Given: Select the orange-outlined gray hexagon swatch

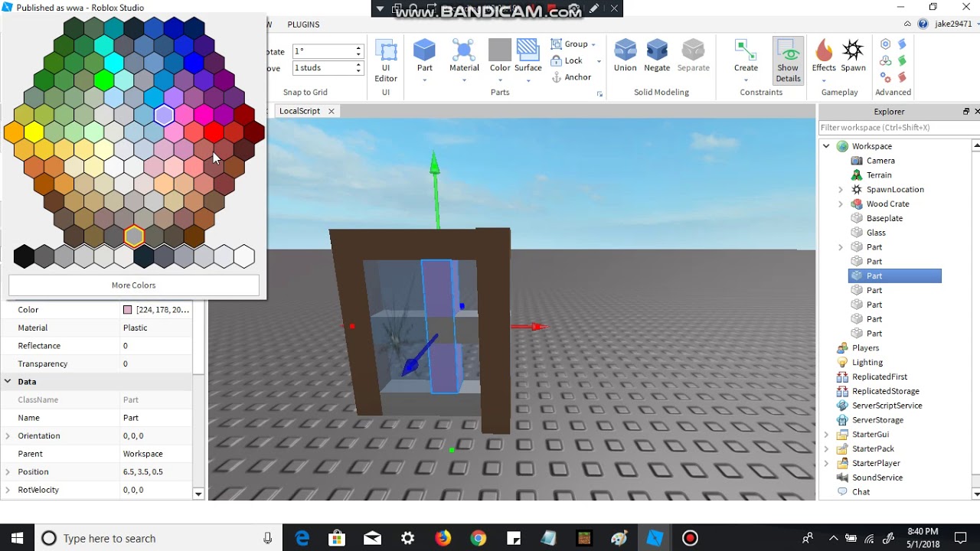Looking at the screenshot, I should (134, 236).
